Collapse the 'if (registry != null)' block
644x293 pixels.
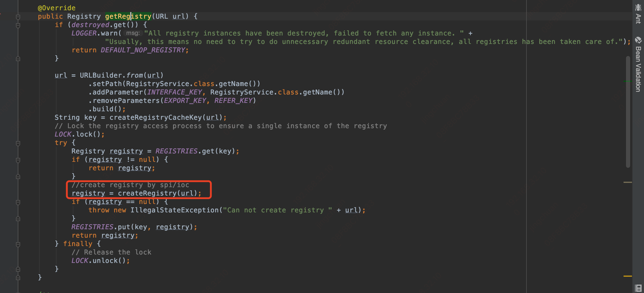coord(18,160)
